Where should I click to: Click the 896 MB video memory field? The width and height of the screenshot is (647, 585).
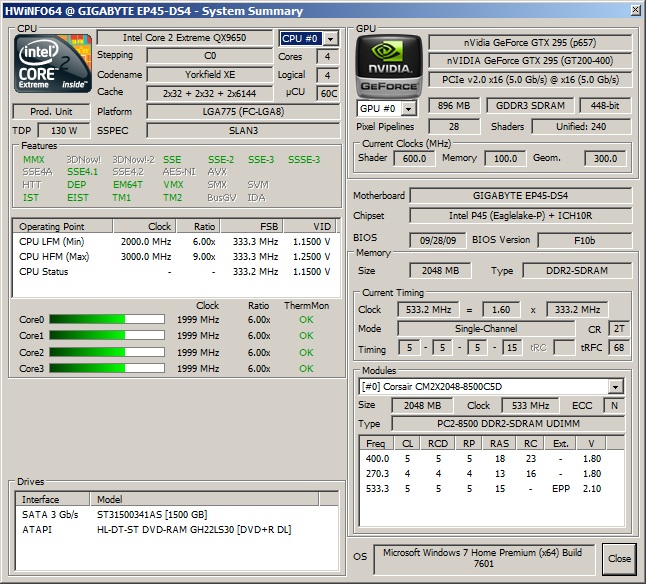pyautogui.click(x=454, y=106)
